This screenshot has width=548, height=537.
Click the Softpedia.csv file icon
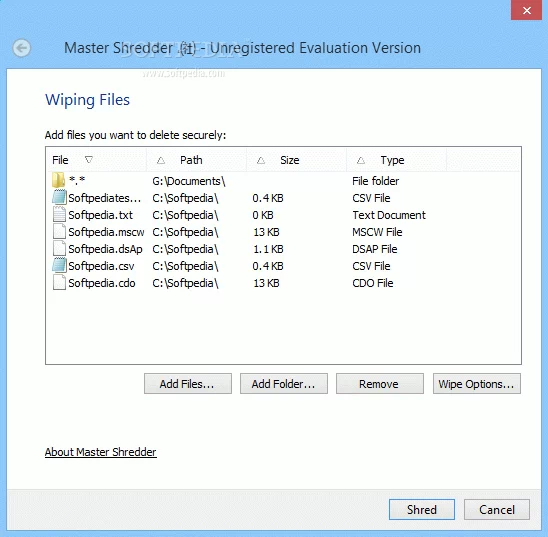(59, 265)
